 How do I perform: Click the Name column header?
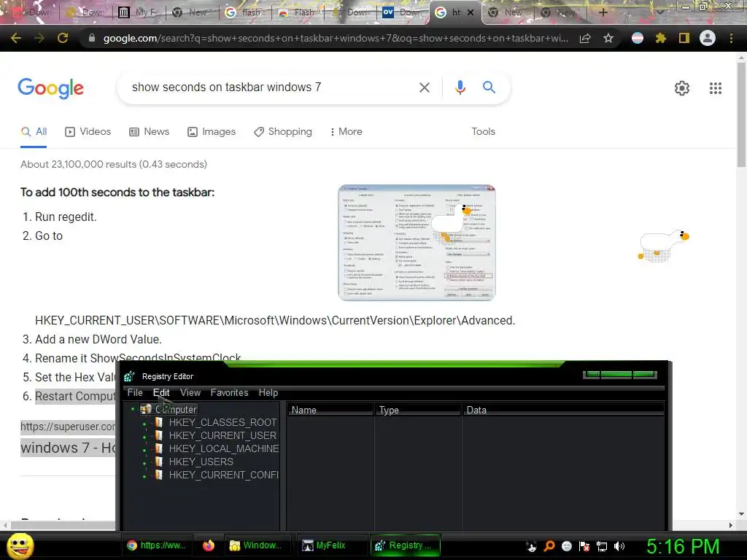pyautogui.click(x=330, y=410)
